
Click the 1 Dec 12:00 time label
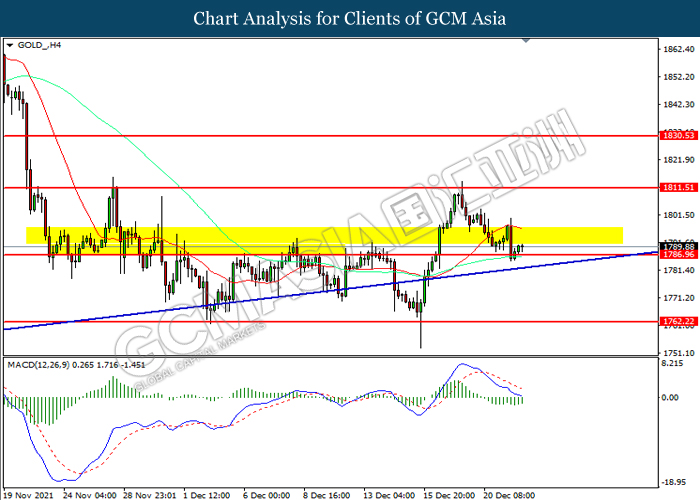(207, 495)
